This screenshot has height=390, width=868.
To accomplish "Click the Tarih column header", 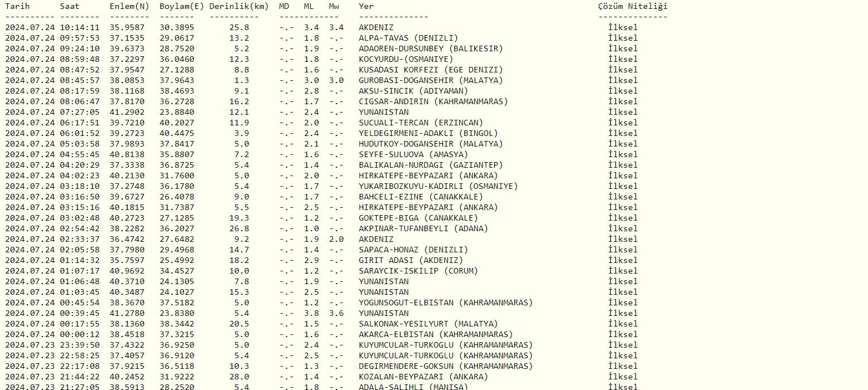I will [x=18, y=7].
